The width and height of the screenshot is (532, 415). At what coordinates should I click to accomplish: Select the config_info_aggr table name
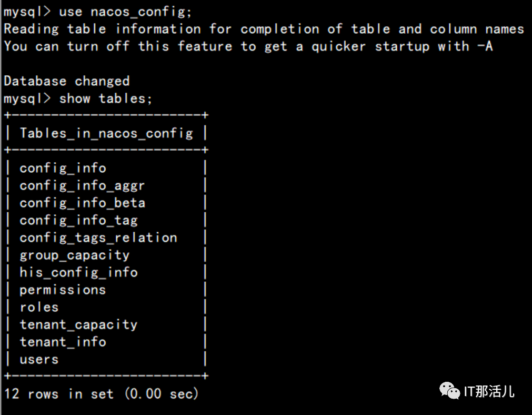click(x=82, y=186)
